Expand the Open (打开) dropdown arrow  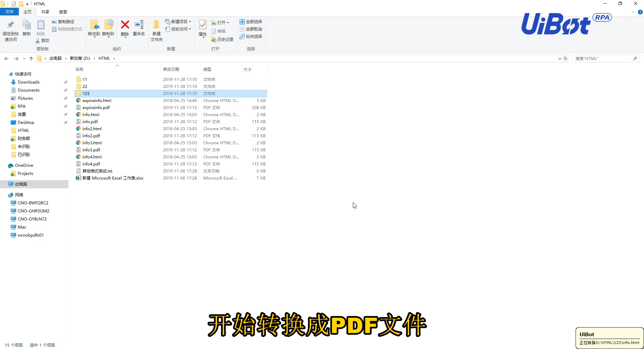228,23
